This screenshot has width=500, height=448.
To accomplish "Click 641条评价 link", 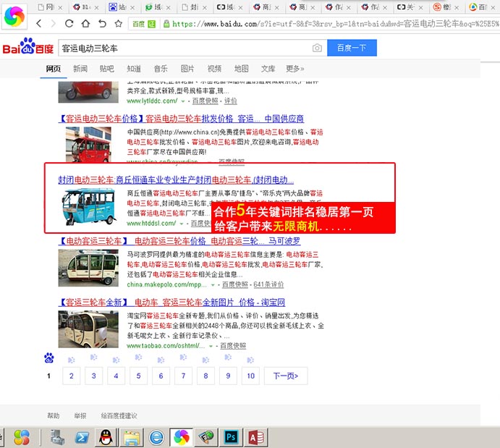I will click(x=268, y=284).
